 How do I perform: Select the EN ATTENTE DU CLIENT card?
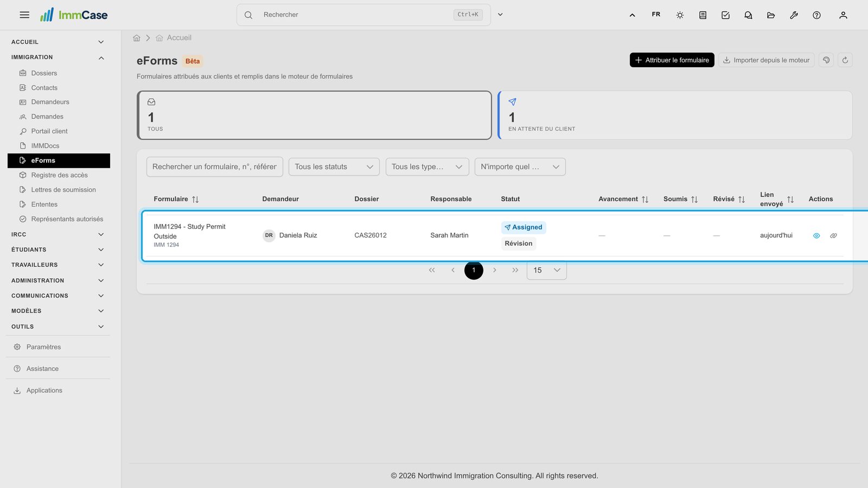pyautogui.click(x=675, y=115)
